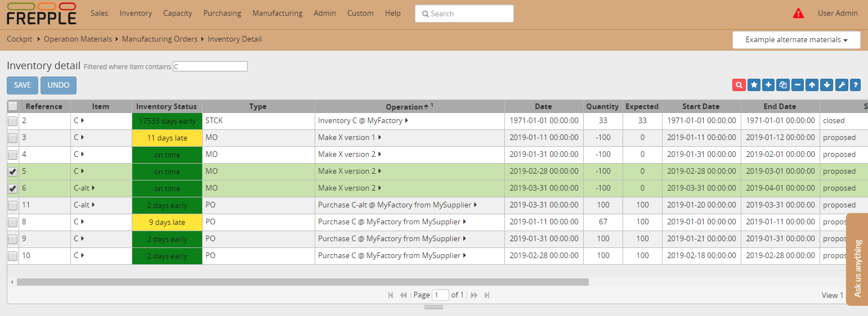Open Example alternate materials scenario dropdown
Viewport: 868px width, 316px height.
(796, 40)
